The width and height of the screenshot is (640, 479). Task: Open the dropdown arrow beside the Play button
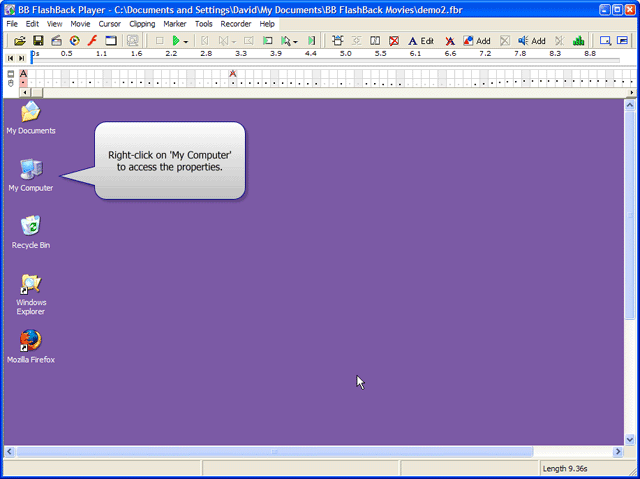(x=186, y=41)
